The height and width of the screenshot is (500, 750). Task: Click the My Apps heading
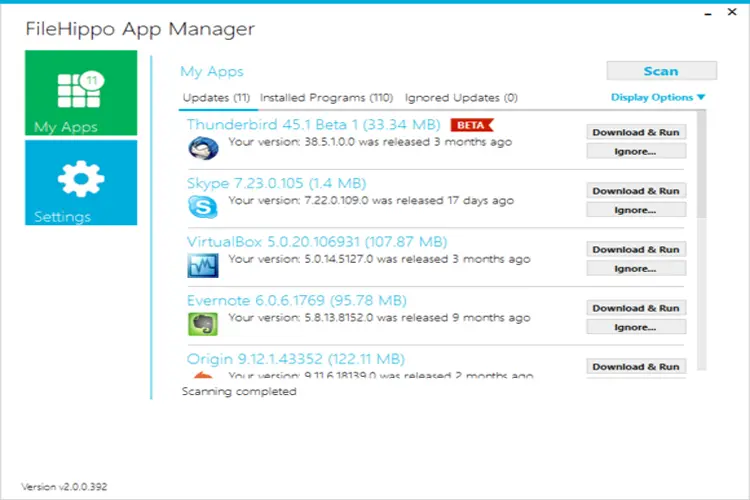(212, 71)
